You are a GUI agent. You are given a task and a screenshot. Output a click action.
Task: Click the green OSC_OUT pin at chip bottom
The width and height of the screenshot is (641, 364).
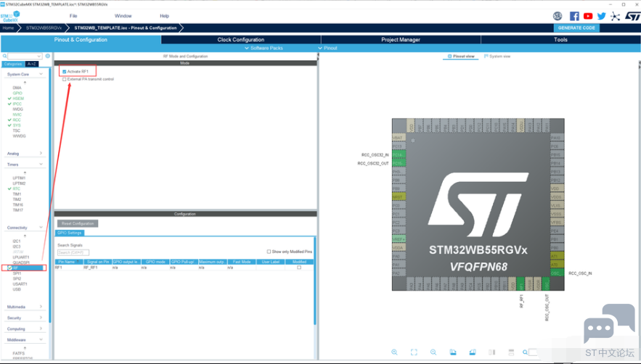tap(546, 284)
